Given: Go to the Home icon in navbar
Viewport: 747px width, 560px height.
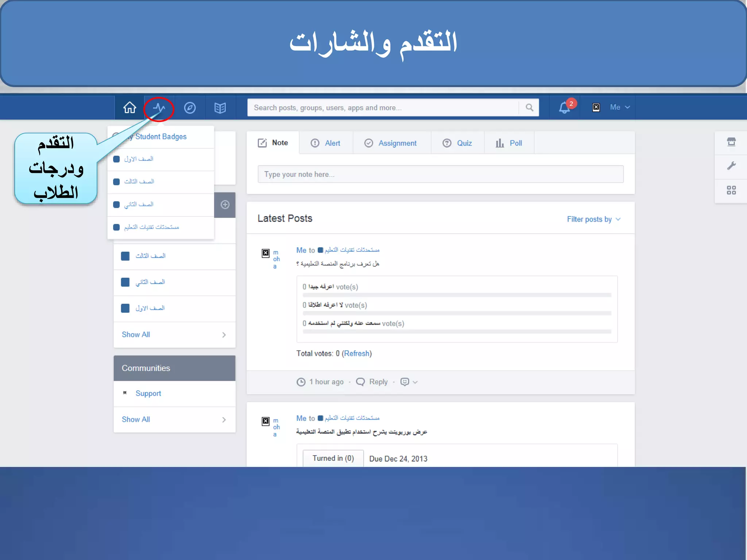Looking at the screenshot, I should click(129, 108).
